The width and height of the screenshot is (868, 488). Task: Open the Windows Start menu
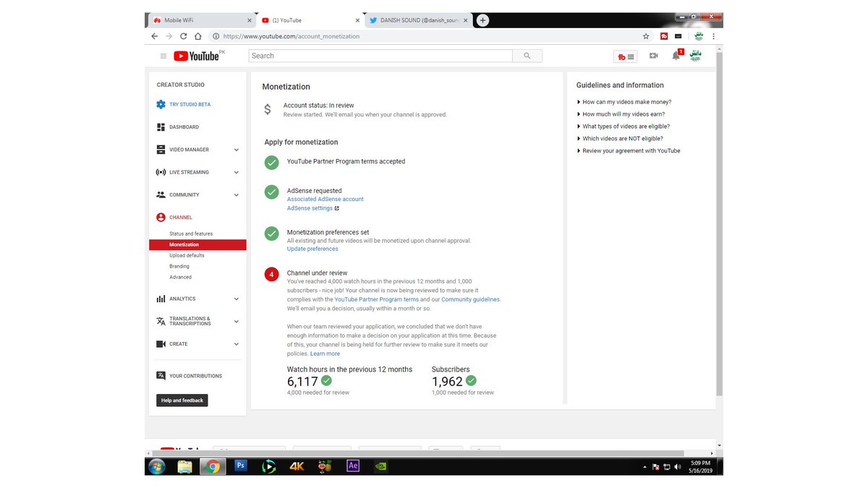tap(157, 466)
